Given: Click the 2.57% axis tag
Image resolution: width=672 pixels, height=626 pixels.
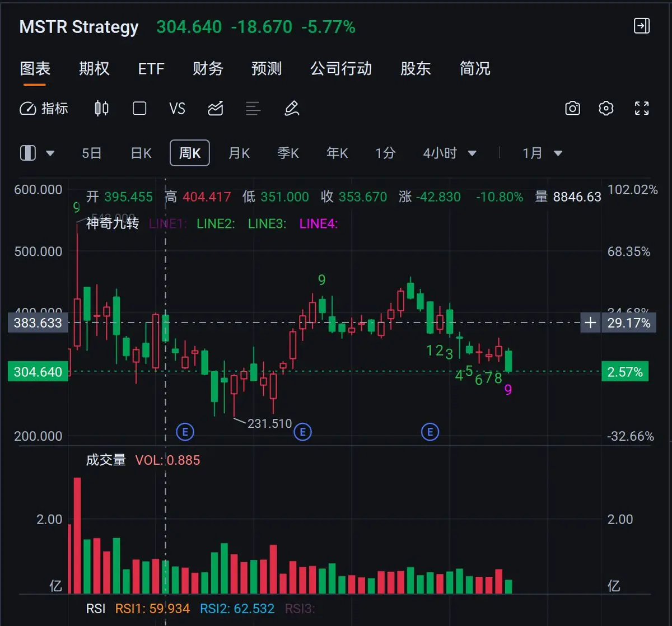Looking at the screenshot, I should point(625,372).
